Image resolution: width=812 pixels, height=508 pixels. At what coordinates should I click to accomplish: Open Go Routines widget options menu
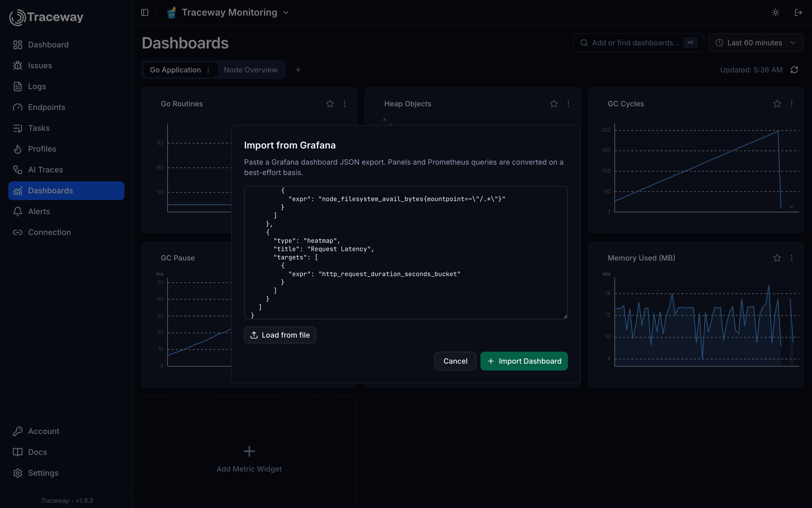[x=344, y=104]
